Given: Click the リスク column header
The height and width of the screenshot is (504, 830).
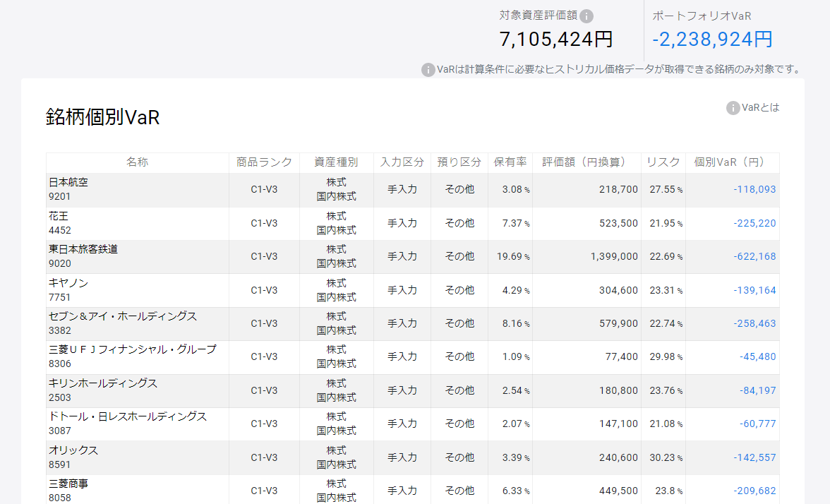Looking at the screenshot, I should point(663,162).
